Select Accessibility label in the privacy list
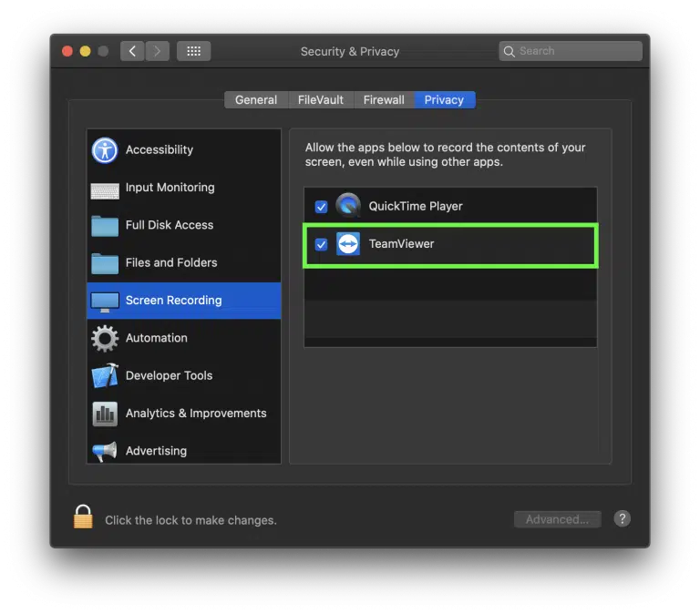 click(160, 150)
